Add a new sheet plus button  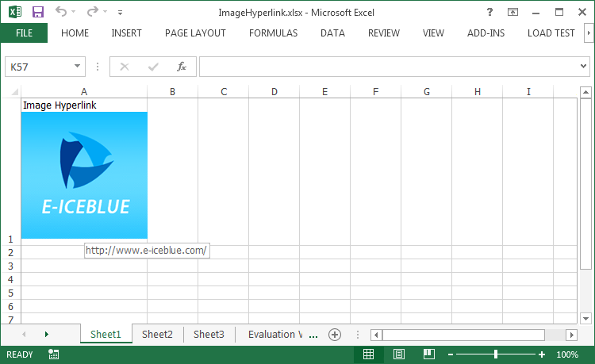coord(334,335)
